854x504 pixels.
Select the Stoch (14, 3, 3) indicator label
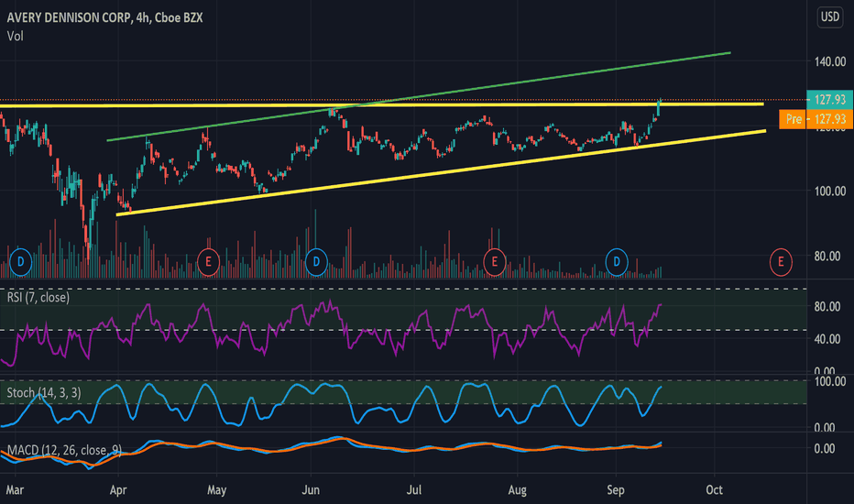(x=44, y=393)
